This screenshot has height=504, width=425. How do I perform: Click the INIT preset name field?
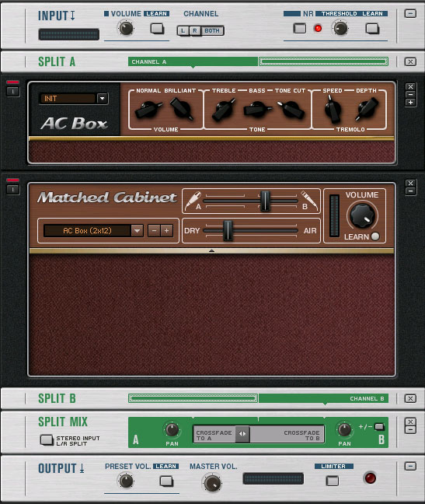pos(68,98)
